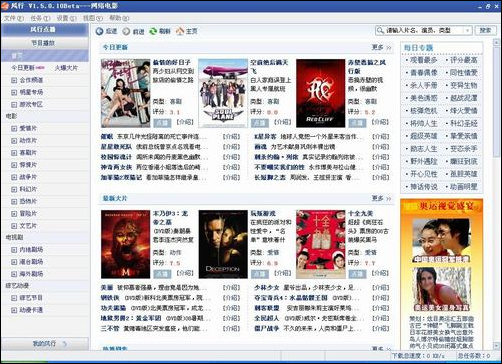Click the green 刷新 refresh icon

pyautogui.click(x=153, y=31)
